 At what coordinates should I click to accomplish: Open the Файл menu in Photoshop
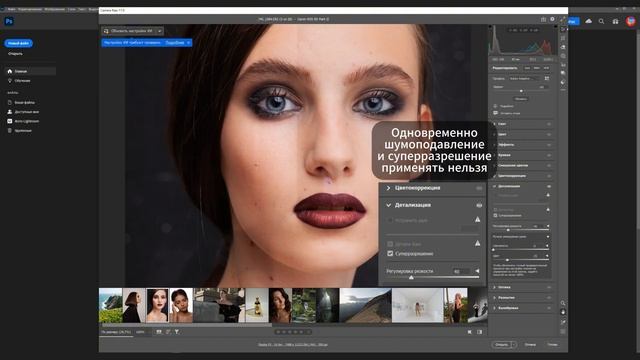coord(12,9)
